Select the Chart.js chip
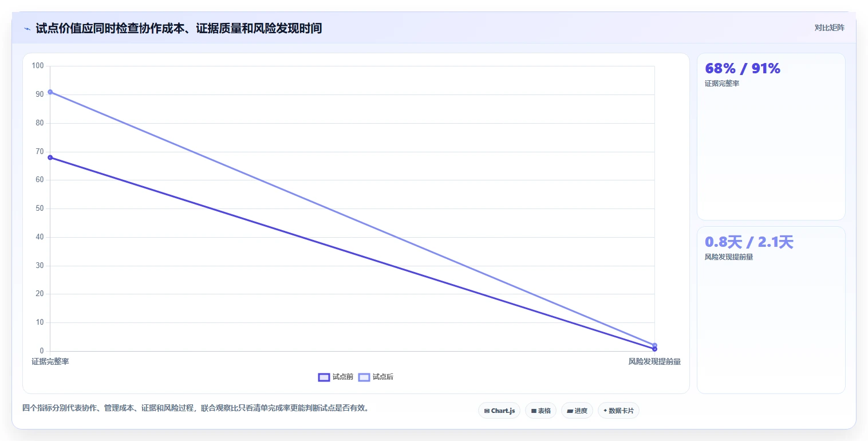The width and height of the screenshot is (868, 441). coord(499,411)
